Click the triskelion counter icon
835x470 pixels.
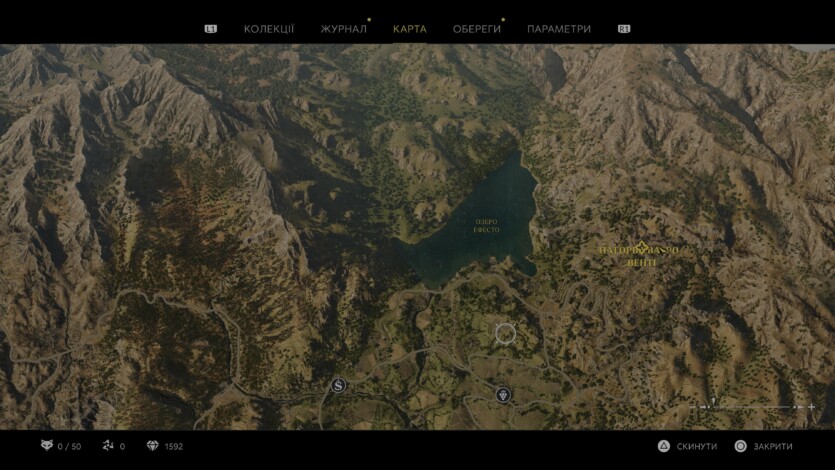click(108, 446)
